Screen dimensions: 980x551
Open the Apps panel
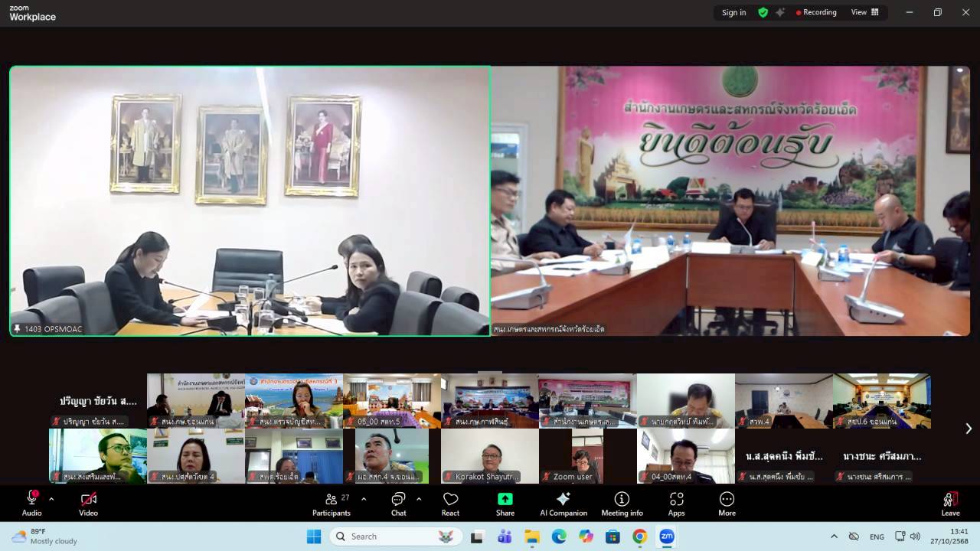(x=676, y=503)
